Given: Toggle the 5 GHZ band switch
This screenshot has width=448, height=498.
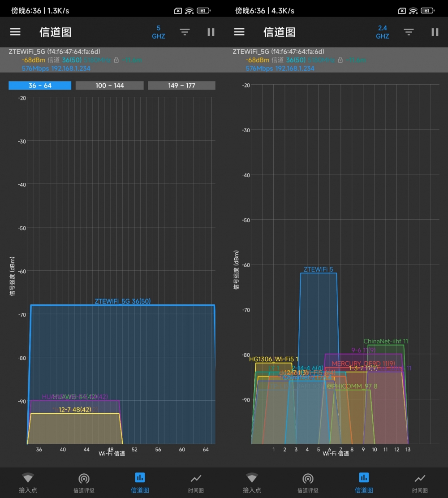Looking at the screenshot, I should click(159, 32).
